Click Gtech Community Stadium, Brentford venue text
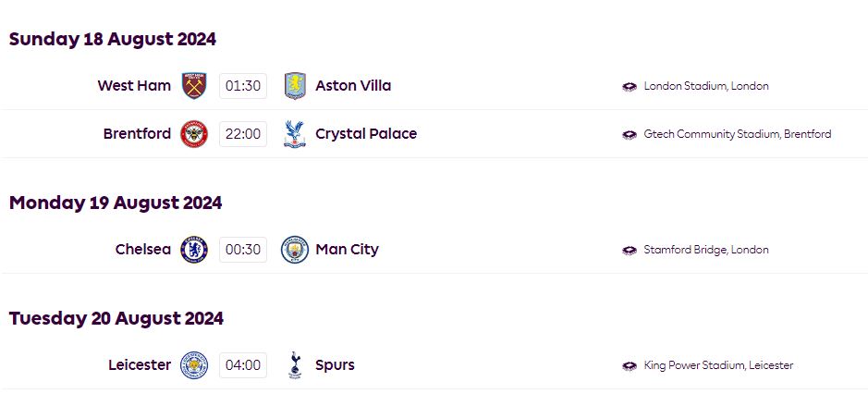 coord(738,134)
